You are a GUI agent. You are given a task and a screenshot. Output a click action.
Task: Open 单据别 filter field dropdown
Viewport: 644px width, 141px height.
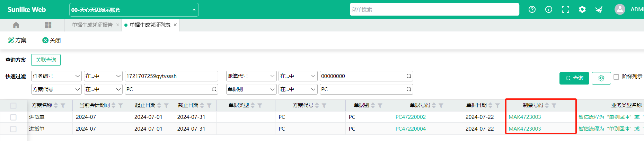click(x=251, y=89)
